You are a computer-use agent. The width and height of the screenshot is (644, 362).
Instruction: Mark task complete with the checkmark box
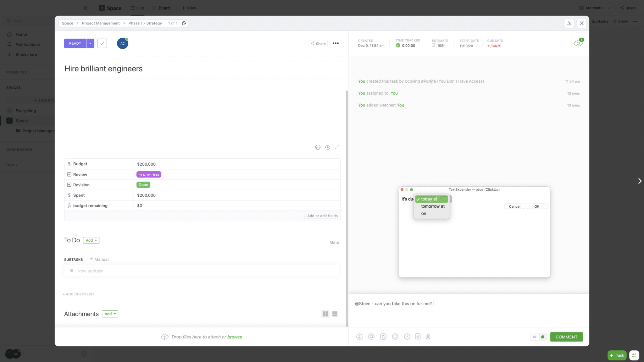pos(102,43)
